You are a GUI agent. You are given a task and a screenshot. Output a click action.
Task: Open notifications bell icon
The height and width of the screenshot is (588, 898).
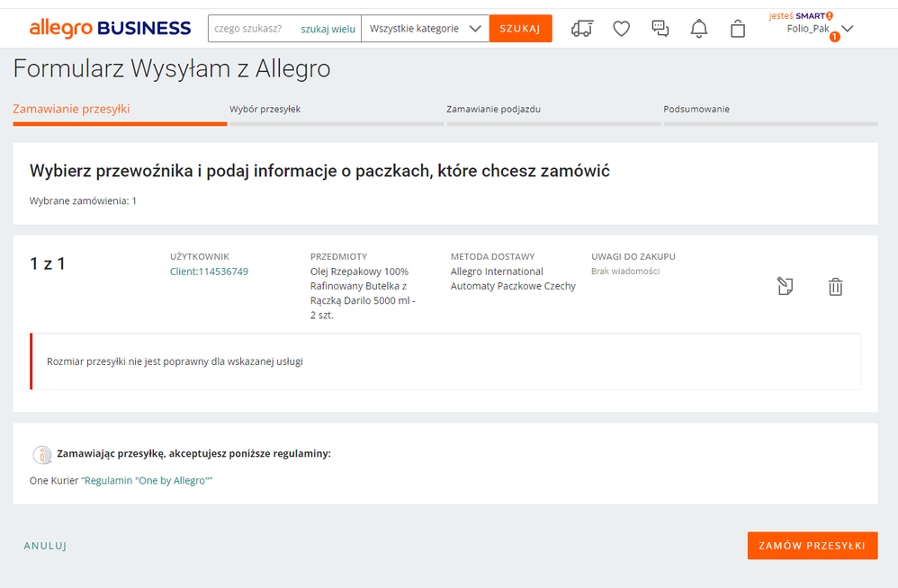tap(699, 29)
